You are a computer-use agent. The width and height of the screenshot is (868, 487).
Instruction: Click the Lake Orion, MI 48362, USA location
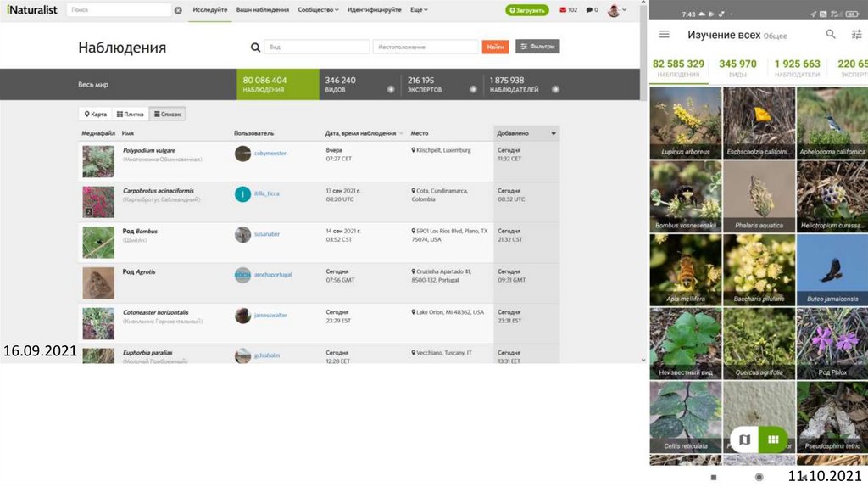coord(449,312)
